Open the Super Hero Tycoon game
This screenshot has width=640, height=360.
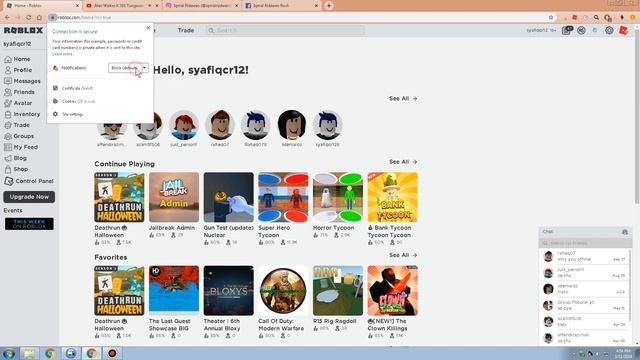coord(283,197)
